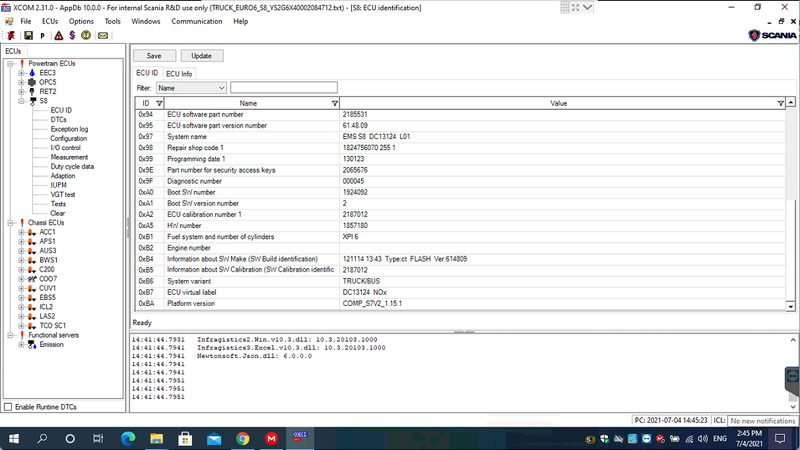Open the Windows menu
The width and height of the screenshot is (800, 450).
pyautogui.click(x=145, y=21)
